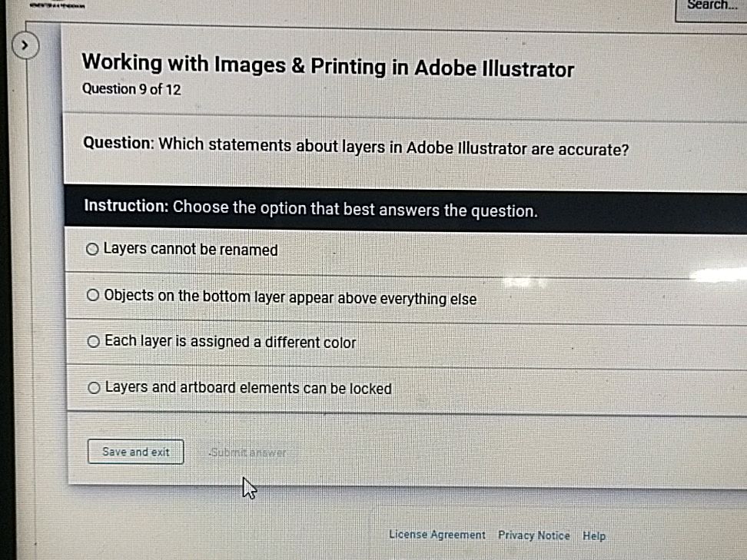The image size is (747, 560).
Task: Open the License Agreement link
Action: [437, 535]
